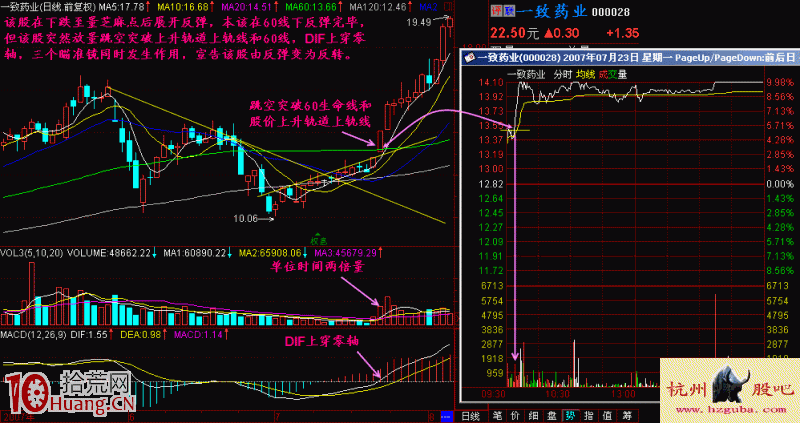Click the MA120:12.46 indicator label

click(x=379, y=7)
